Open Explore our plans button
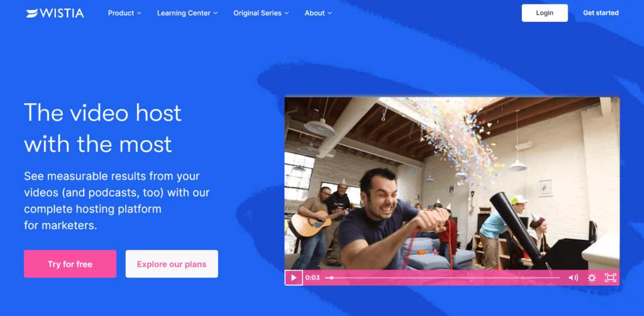The height and width of the screenshot is (316, 644). tap(172, 264)
